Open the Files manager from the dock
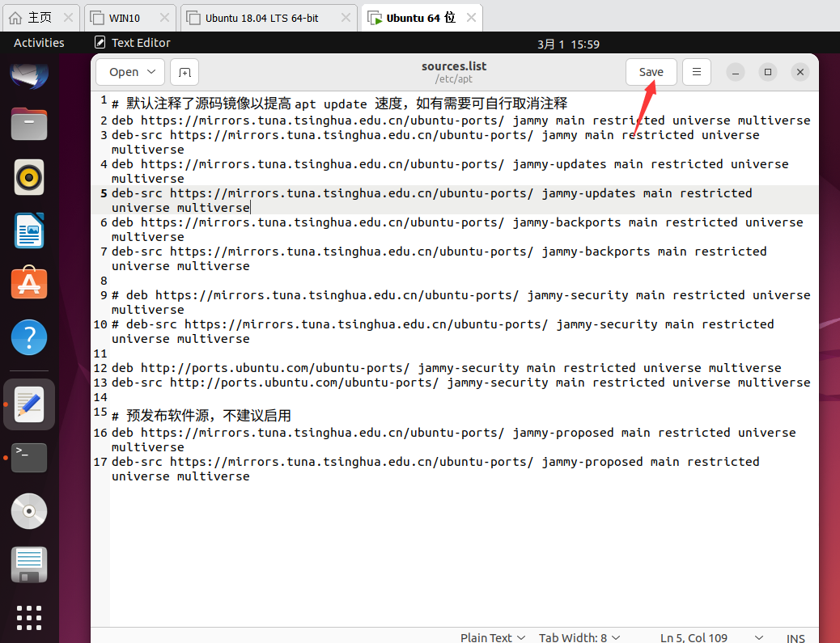The width and height of the screenshot is (840, 643). pos(29,124)
